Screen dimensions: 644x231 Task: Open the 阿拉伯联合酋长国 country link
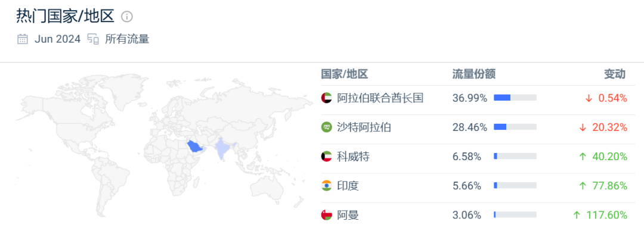coord(380,98)
